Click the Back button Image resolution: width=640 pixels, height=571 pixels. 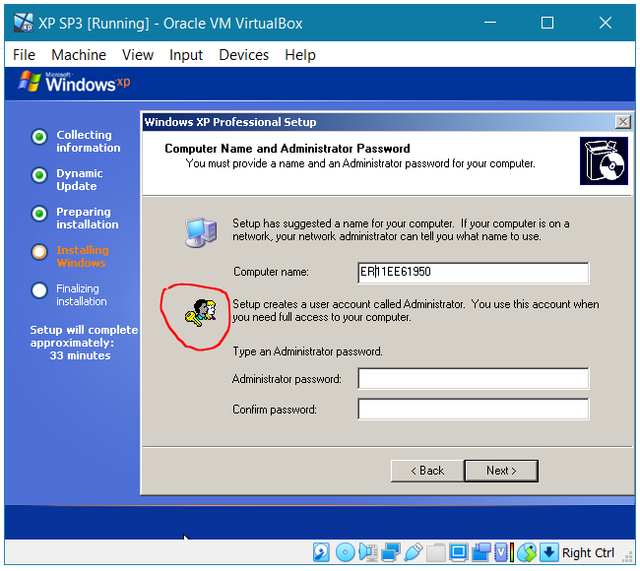[x=427, y=471]
